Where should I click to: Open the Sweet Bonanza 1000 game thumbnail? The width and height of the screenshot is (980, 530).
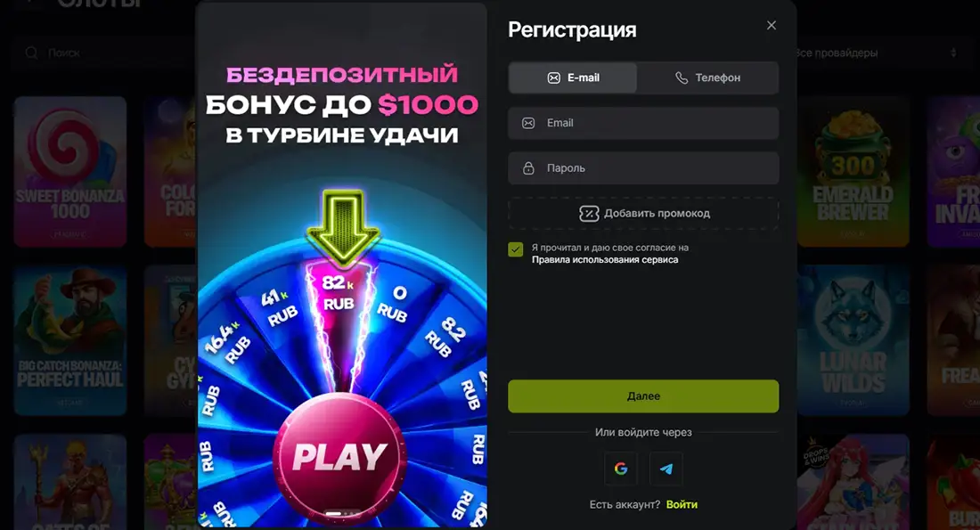(x=70, y=171)
